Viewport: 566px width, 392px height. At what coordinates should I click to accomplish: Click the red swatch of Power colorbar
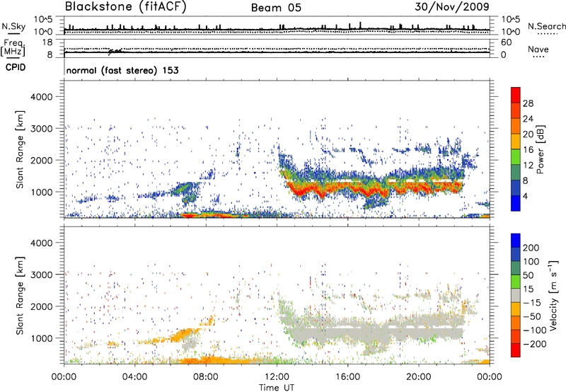516,95
